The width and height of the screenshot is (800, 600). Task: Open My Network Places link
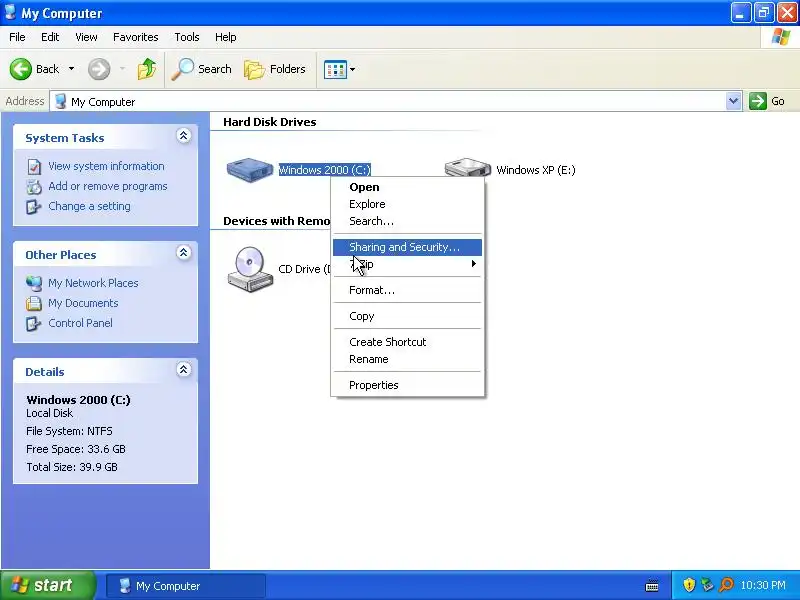pyautogui.click(x=93, y=283)
